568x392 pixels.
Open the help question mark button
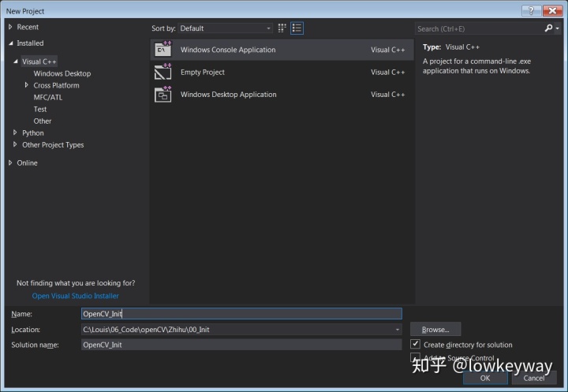[531, 11]
